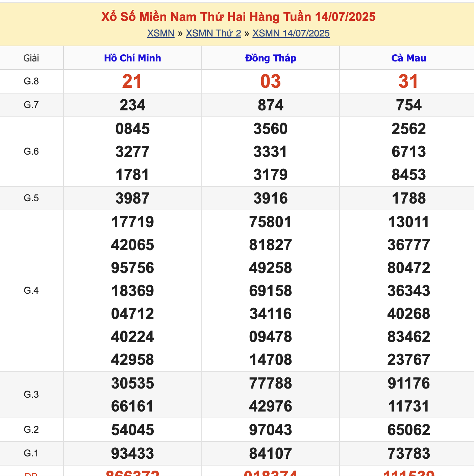Click the G.5 number 3987
The image size is (474, 476).
(x=132, y=198)
